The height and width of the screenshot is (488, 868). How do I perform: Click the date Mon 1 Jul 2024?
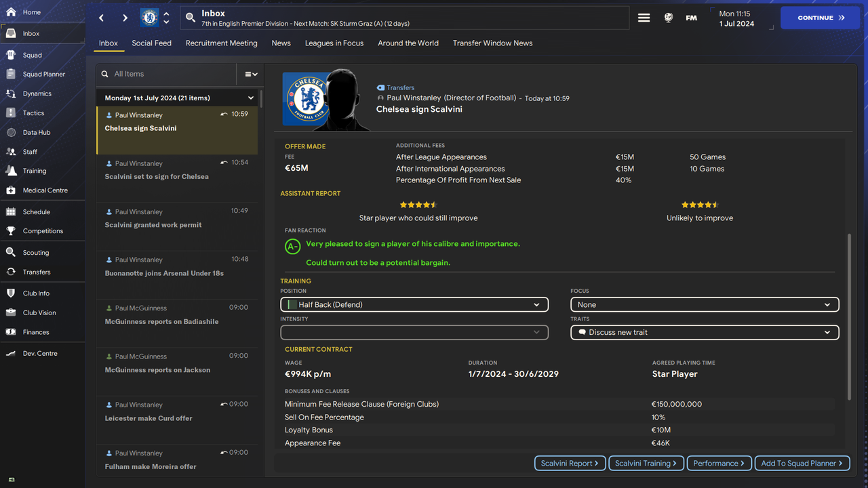(x=736, y=18)
